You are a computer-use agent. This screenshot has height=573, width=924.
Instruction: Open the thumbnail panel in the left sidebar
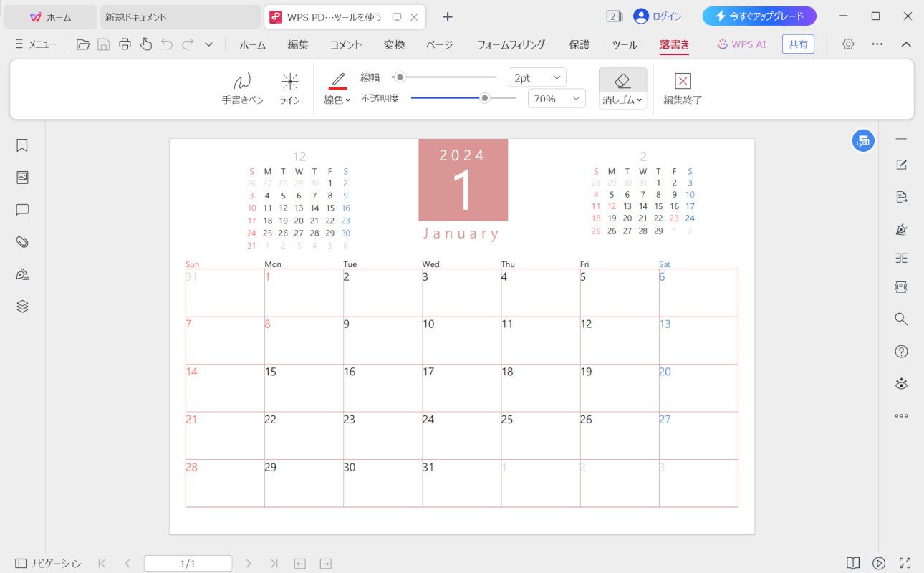22,178
